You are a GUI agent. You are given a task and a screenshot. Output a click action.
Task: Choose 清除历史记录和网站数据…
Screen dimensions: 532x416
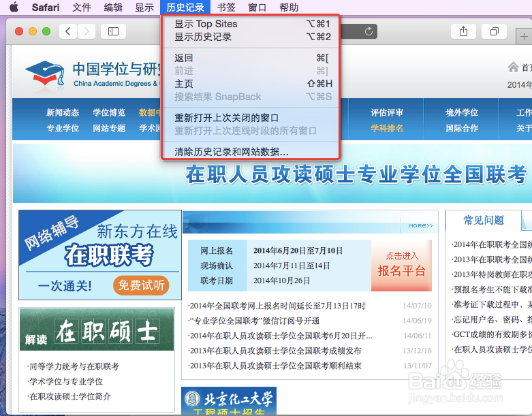(251, 152)
